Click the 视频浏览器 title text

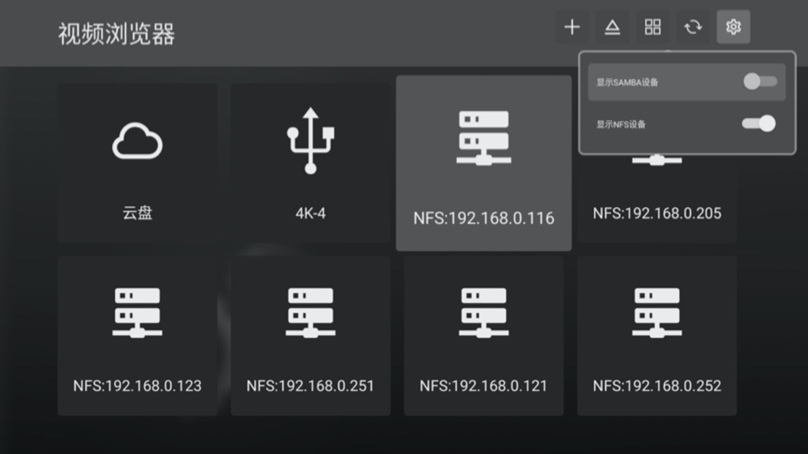click(x=116, y=34)
